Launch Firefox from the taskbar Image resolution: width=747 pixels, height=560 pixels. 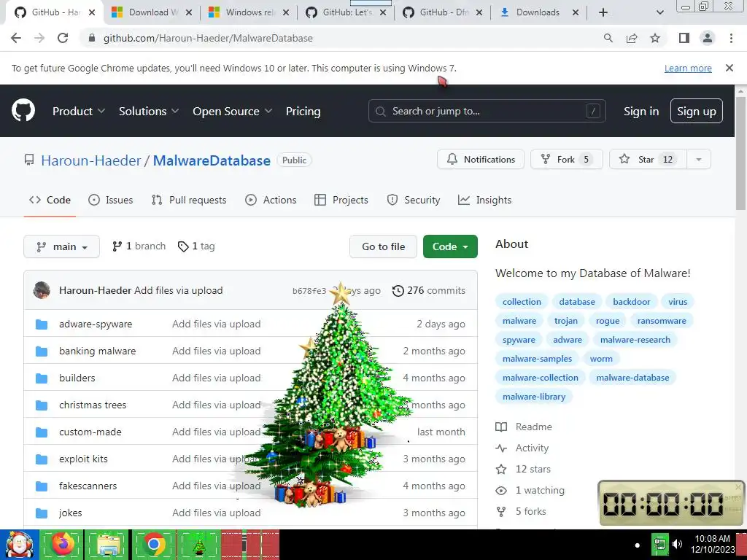point(63,544)
